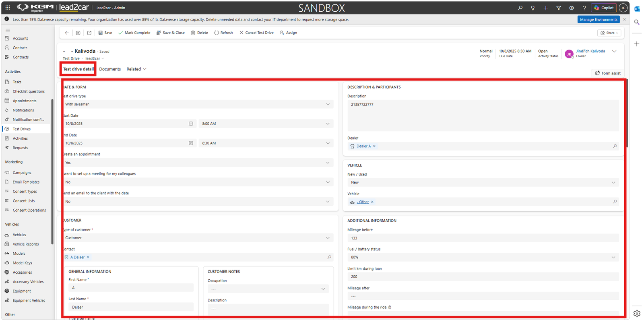Image resolution: width=644 pixels, height=320 pixels.
Task: Open the settings gear in the header
Action: tap(572, 8)
